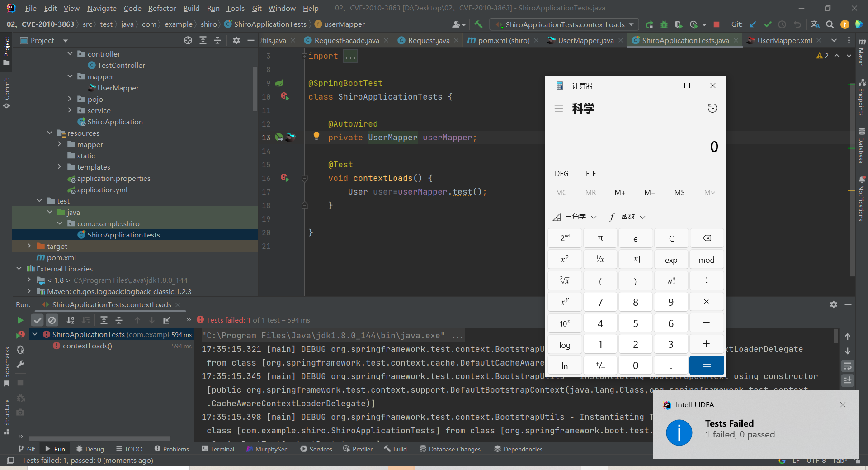Open run configuration dropdown ShiroApplicationTests.contextLoads
Screen dimensions: 868x470
point(565,24)
